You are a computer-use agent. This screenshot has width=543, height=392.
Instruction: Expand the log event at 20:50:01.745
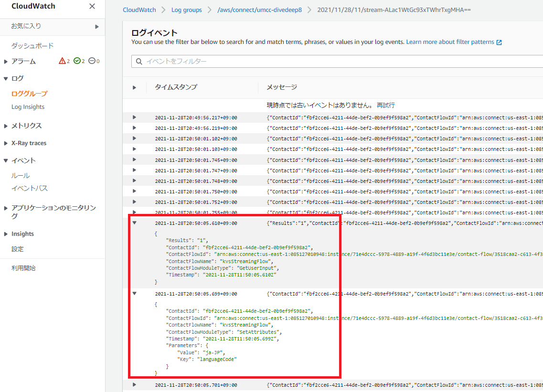[134, 159]
